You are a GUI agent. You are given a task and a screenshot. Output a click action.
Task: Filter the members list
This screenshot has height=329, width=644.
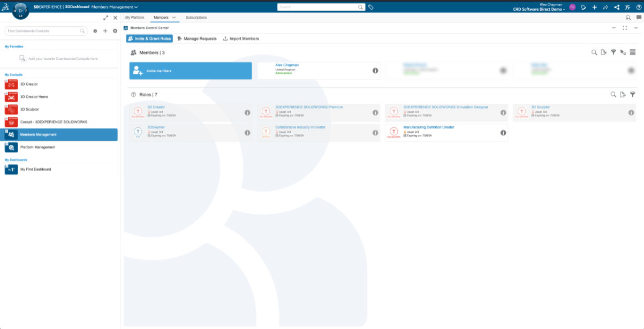[x=613, y=52]
